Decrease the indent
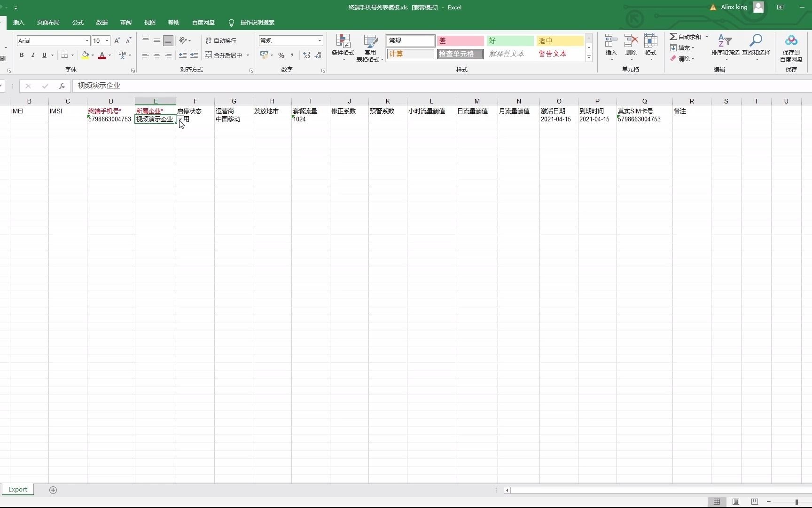This screenshot has width=812, height=508. [x=183, y=55]
